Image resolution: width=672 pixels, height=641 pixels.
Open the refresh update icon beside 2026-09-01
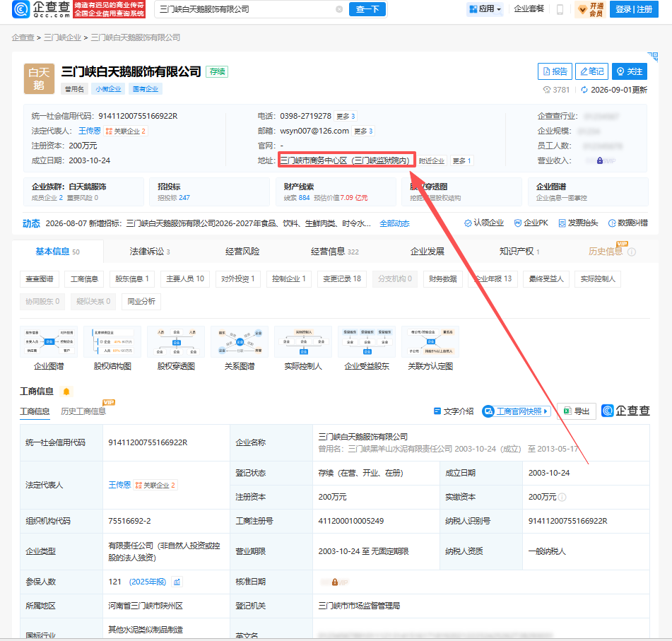[x=584, y=90]
